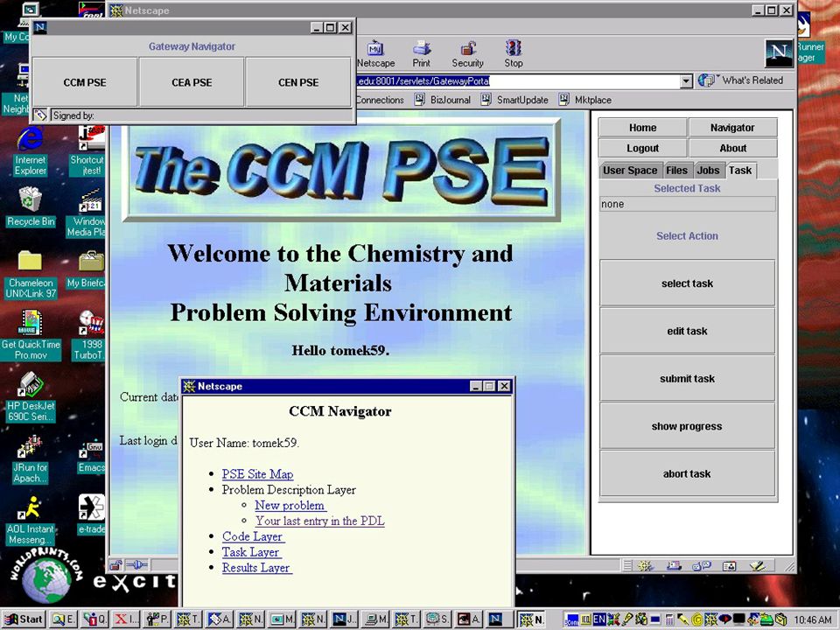Screen dimensions: 840x630
Task: Open the New problem link
Action: (290, 505)
